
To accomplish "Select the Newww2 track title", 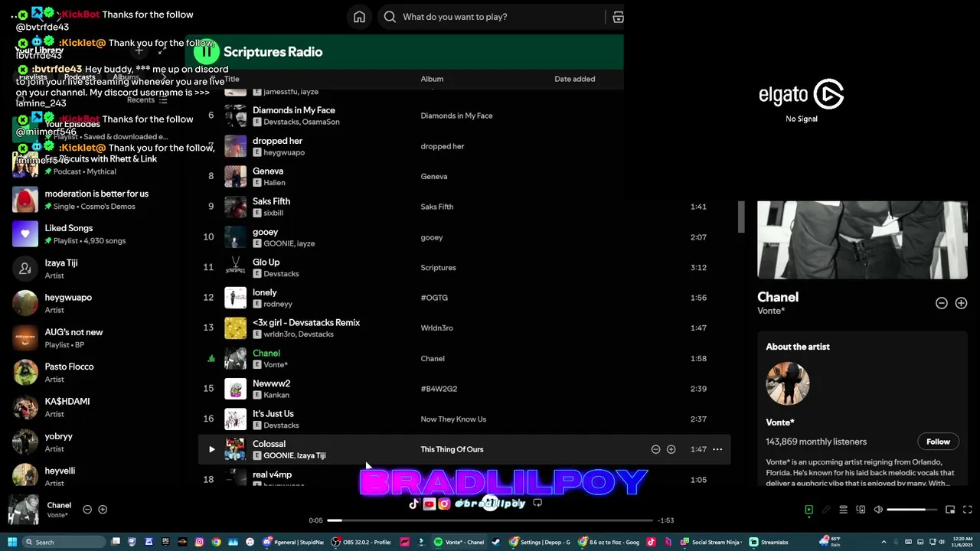I will coord(272,383).
